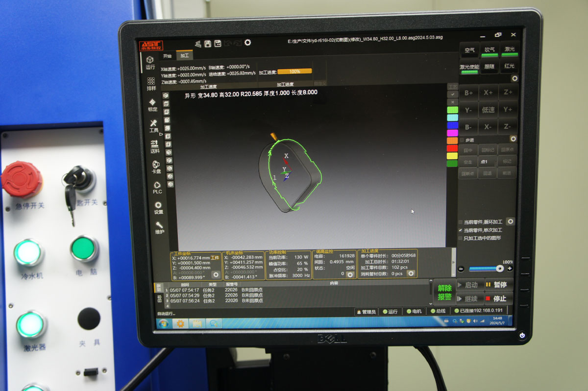Open the 维护 maintenance sidebar page

160,227
